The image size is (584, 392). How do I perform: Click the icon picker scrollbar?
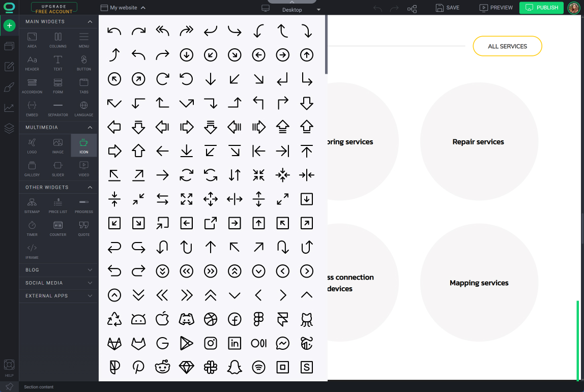326,45
